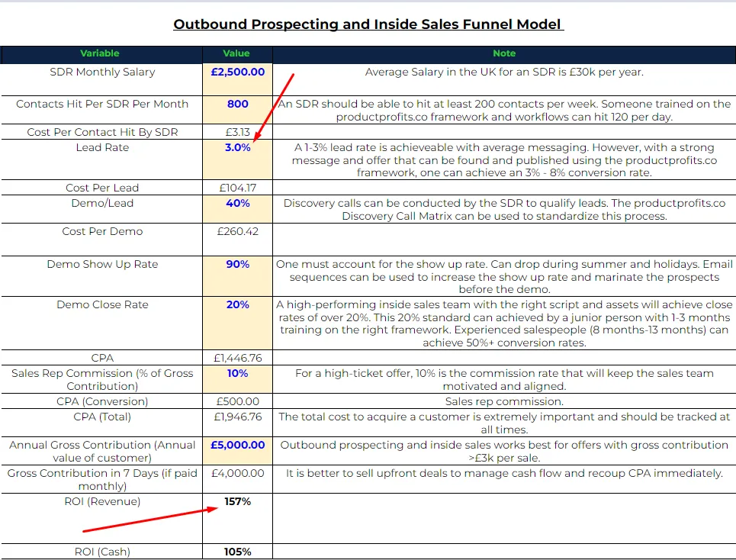Select the CPA label cell

coord(102,358)
